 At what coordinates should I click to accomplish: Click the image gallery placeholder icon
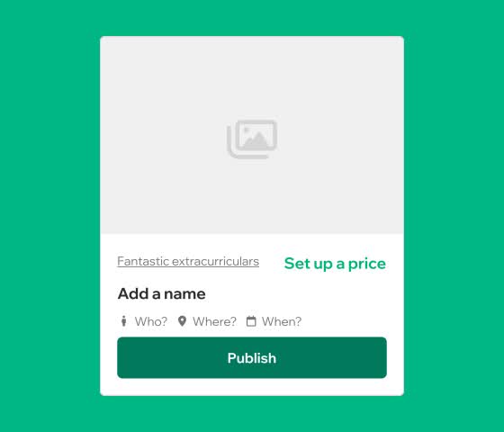pyautogui.click(x=252, y=139)
